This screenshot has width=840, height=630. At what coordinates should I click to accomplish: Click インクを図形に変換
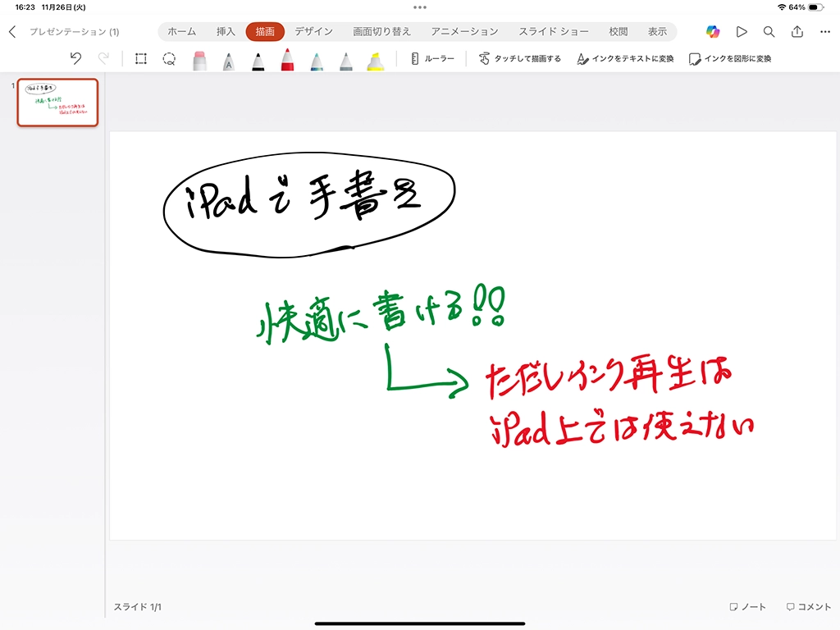click(x=730, y=58)
